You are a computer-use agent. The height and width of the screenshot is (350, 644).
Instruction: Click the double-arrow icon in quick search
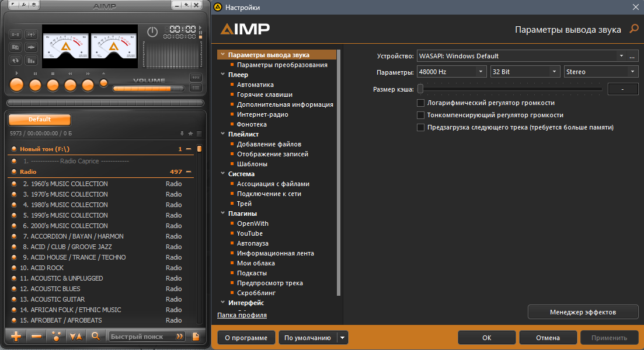[179, 337]
